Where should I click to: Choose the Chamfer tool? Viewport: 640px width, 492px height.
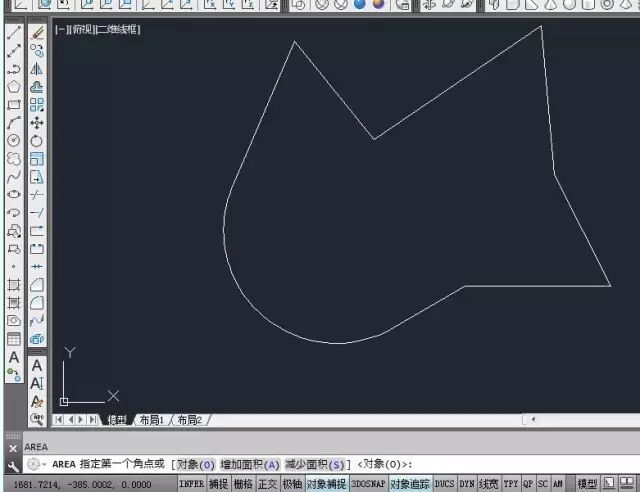coord(37,285)
